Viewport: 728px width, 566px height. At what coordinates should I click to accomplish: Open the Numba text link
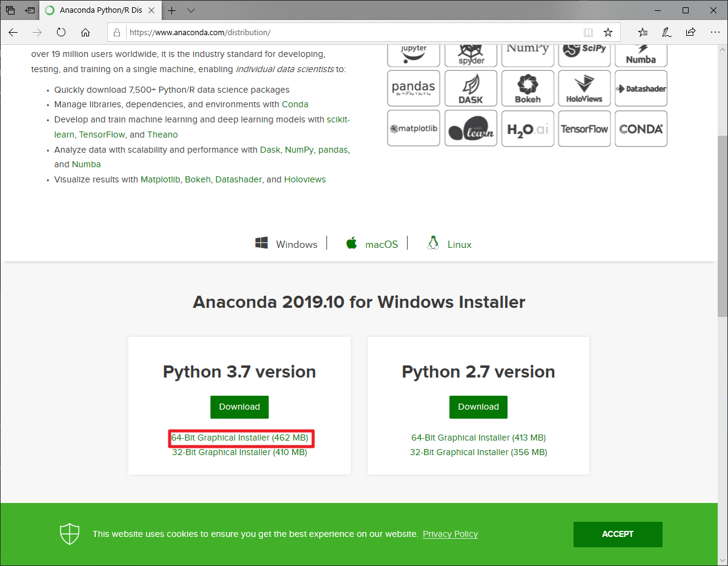pyautogui.click(x=86, y=164)
